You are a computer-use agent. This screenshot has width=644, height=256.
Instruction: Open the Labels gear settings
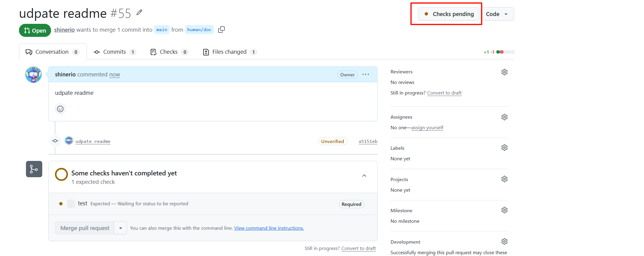coord(504,148)
